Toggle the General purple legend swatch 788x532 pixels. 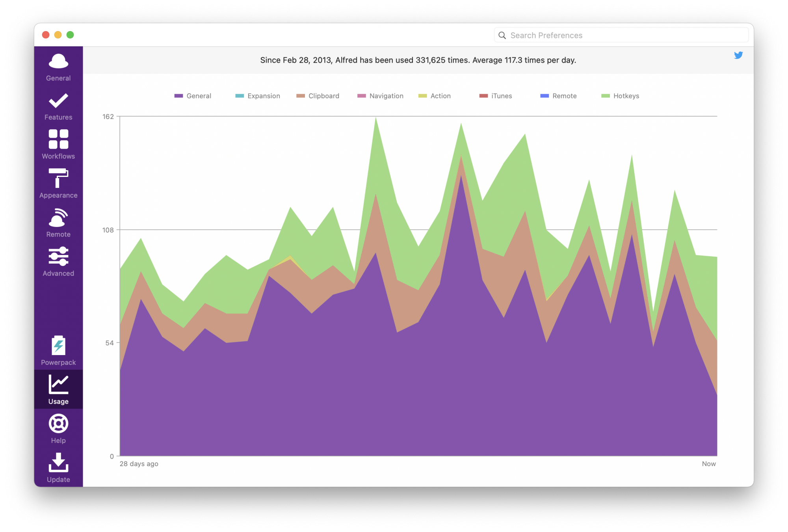coord(178,96)
